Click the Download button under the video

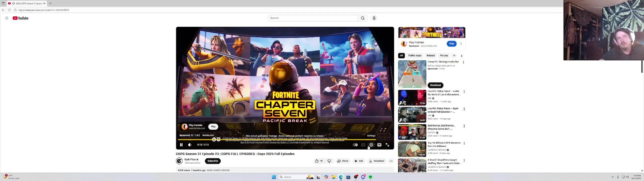pyautogui.click(x=377, y=161)
